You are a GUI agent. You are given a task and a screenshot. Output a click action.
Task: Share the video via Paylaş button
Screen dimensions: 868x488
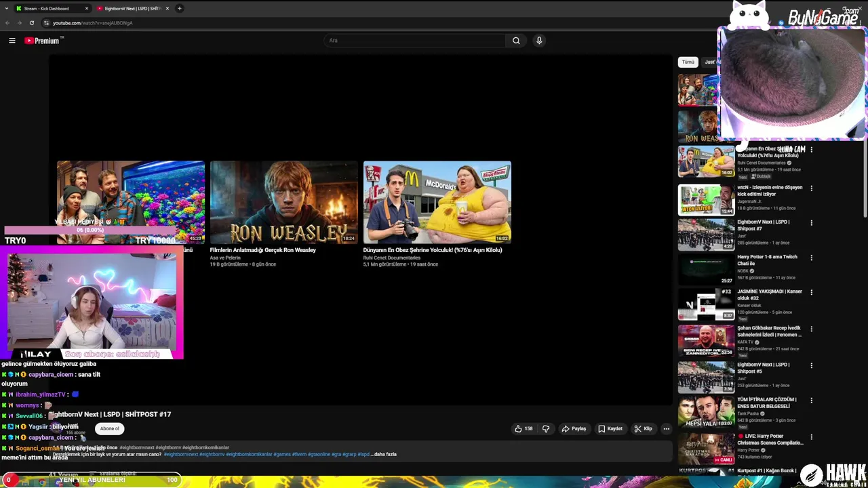coord(574,428)
